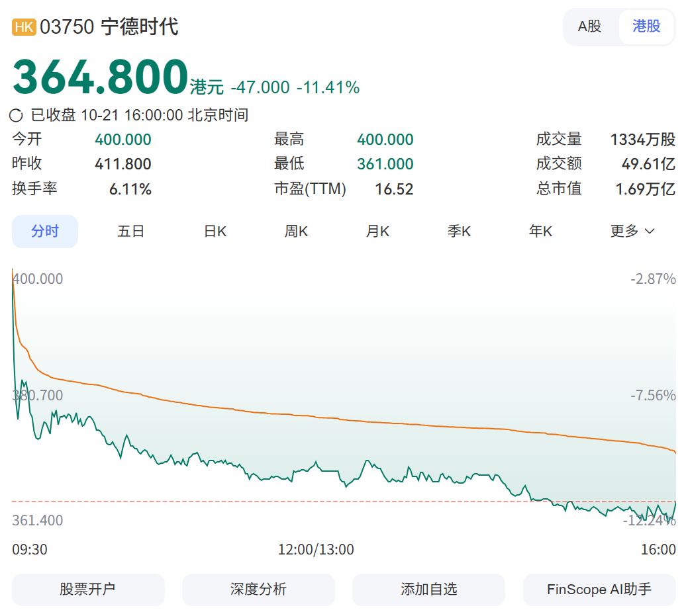Select the 季K quarterly chart tab
Image resolution: width=686 pixels, height=616 pixels.
click(x=459, y=232)
